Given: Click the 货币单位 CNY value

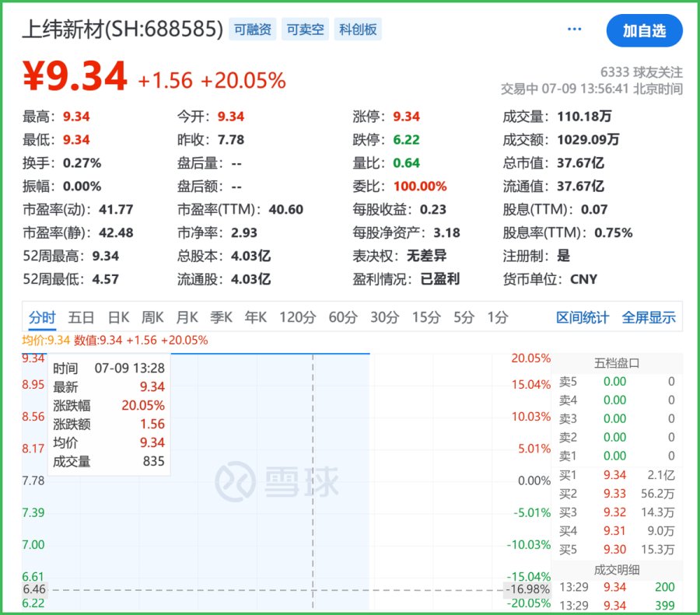Looking at the screenshot, I should click(x=583, y=279).
